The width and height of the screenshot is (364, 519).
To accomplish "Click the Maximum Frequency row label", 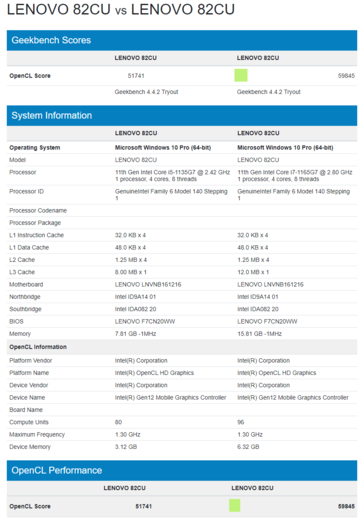I will 37,435.
